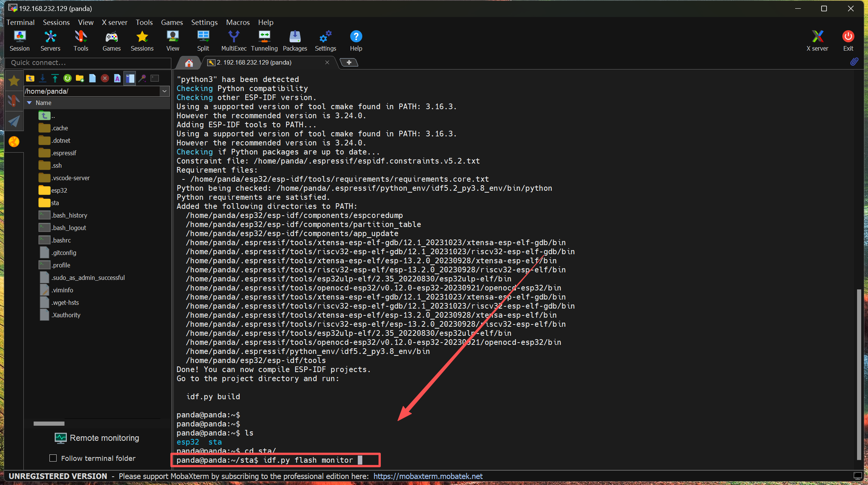Open the Tunneling tool
Viewport: 868px width, 485px height.
[x=264, y=40]
